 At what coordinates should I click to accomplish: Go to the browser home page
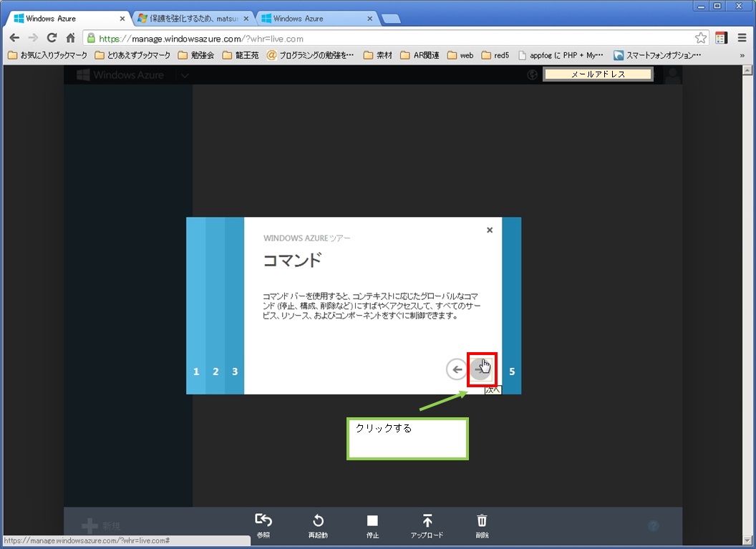click(x=70, y=38)
